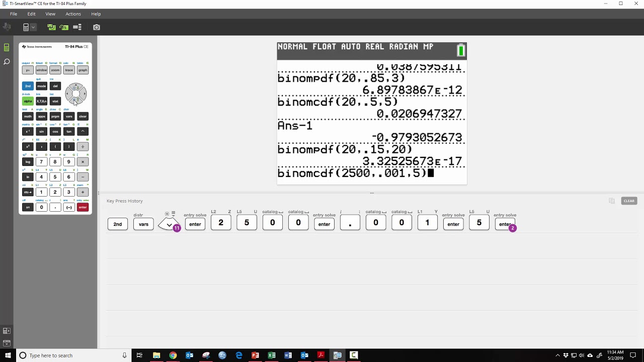Image resolution: width=644 pixels, height=362 pixels.
Task: Click the caret exponent calculator key
Action: point(83,131)
